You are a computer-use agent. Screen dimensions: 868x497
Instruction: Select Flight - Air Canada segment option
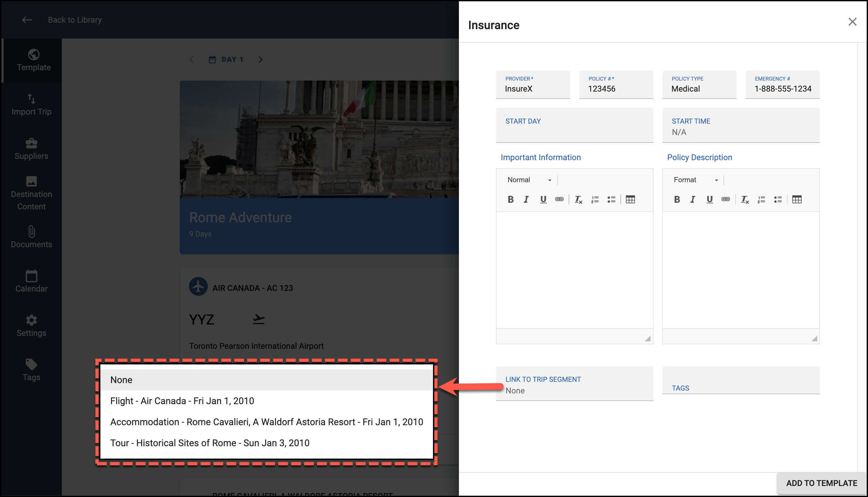(267, 401)
